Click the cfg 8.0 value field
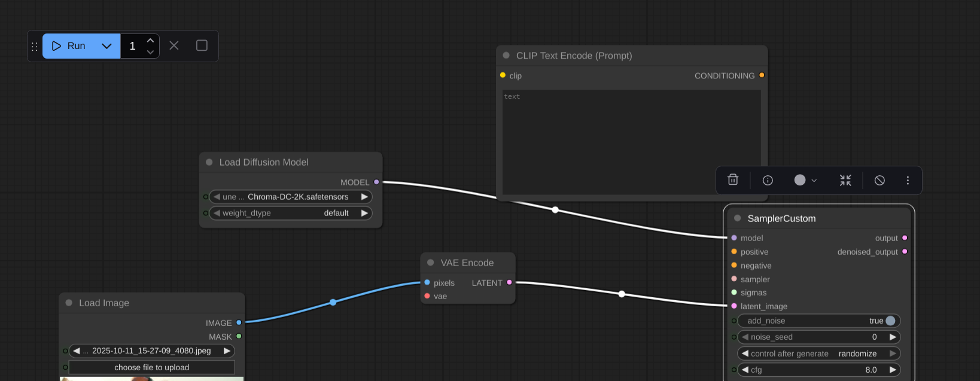The height and width of the screenshot is (381, 980). pos(819,370)
